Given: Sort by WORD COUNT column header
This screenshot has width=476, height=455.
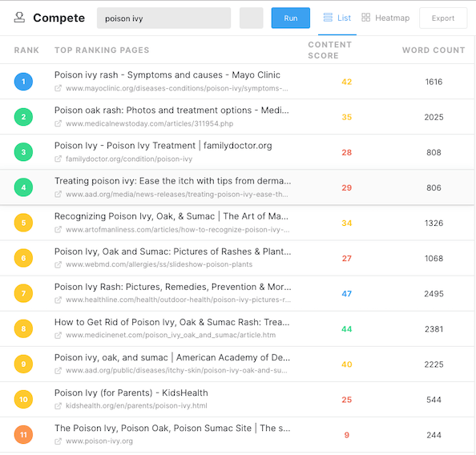Looking at the screenshot, I should click(x=434, y=50).
